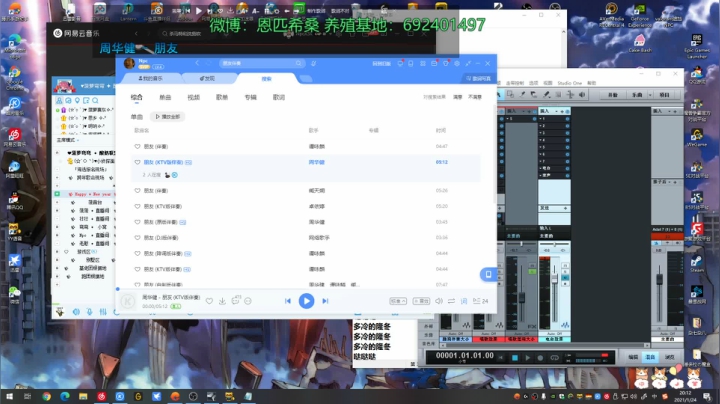Open comments for the now-playing song
Screen dimensions: 720x404
coord(236,301)
